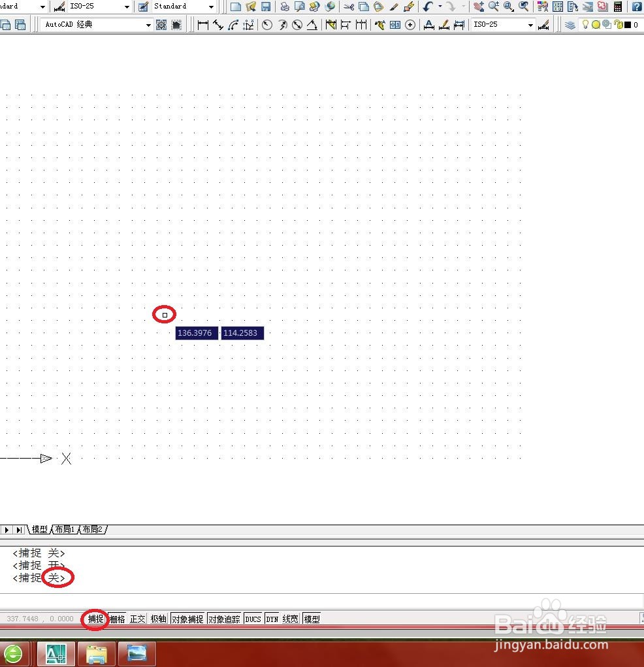This screenshot has height=667, width=644.
Task: Toggle 对象捕捉 object snap in status bar
Action: (187, 619)
